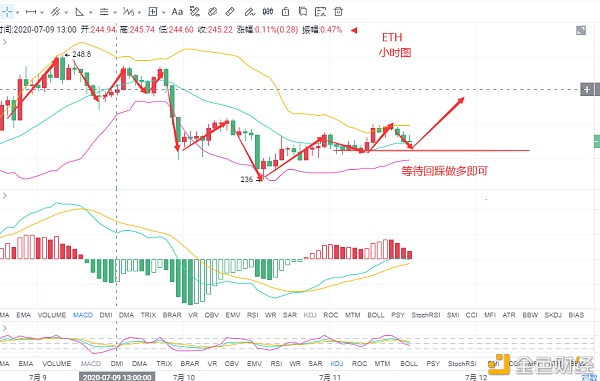Click the red triangle beside 振幅 value
Image resolution: width=600 pixels, height=381 pixels.
pos(354,30)
